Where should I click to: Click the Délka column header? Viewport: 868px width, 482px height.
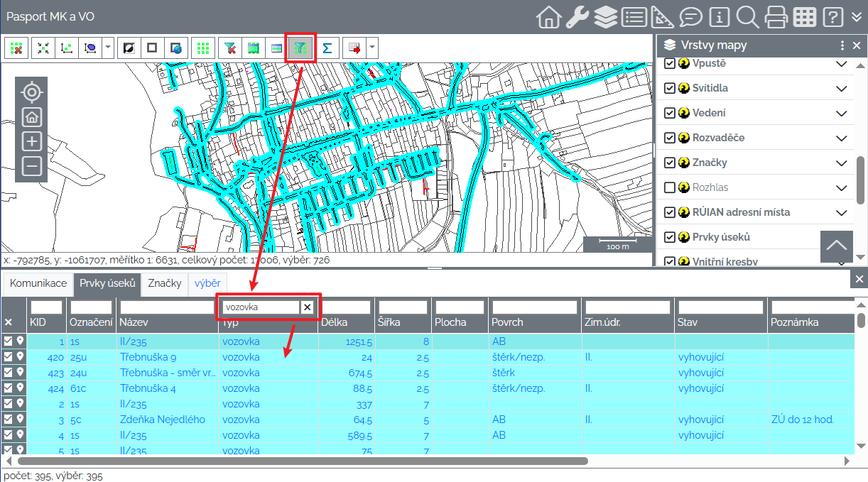[334, 322]
